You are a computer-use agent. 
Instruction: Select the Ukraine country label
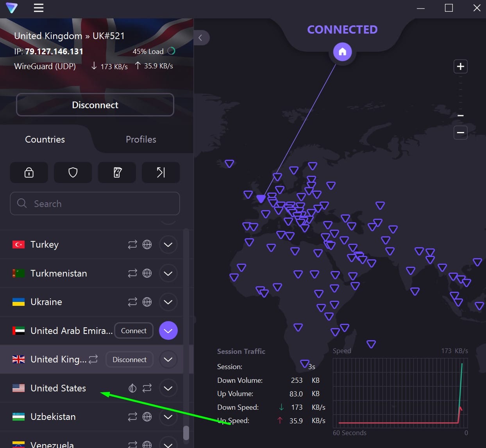coord(46,302)
